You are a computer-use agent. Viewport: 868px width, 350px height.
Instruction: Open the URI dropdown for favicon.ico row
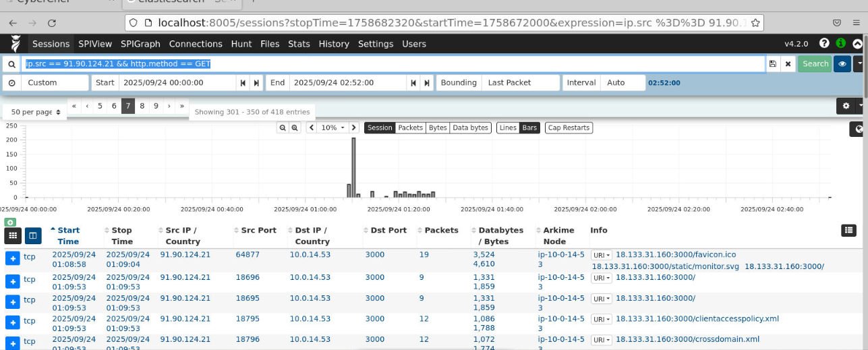click(x=602, y=255)
